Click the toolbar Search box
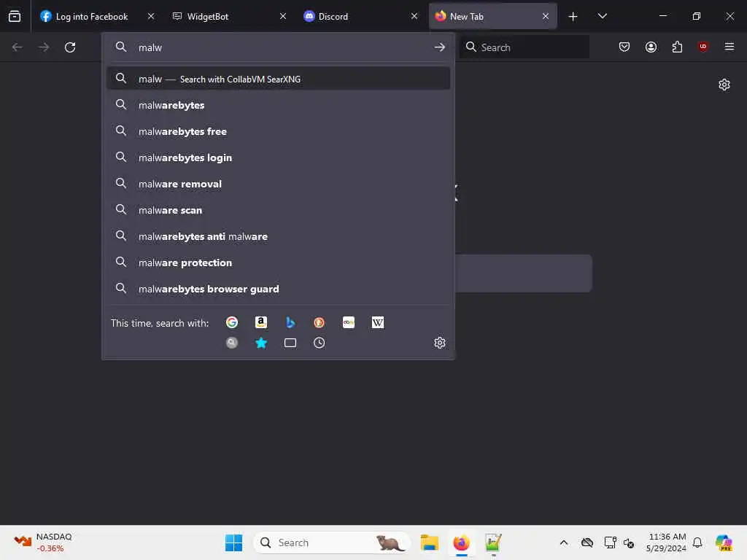Screen dimensions: 747x560 [524, 47]
